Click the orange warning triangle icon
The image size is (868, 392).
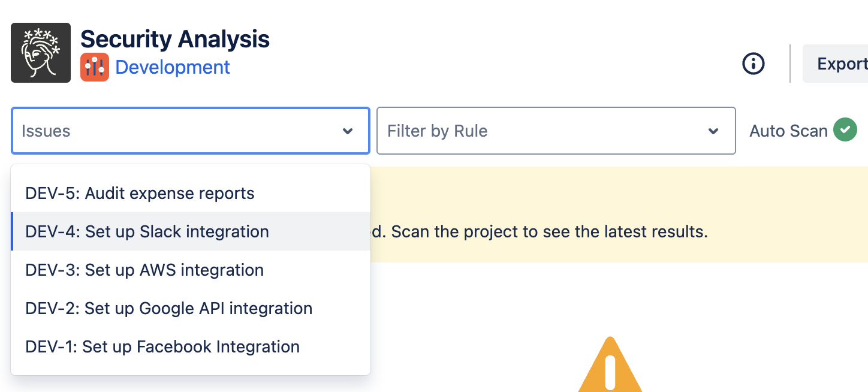[610, 366]
